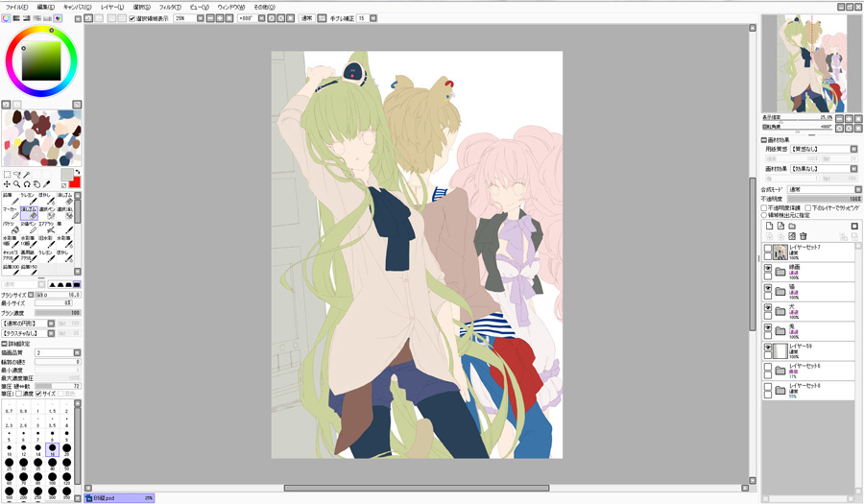Choose the マーカー marker brush
Image resolution: width=864 pixels, height=504 pixels.
click(11, 213)
